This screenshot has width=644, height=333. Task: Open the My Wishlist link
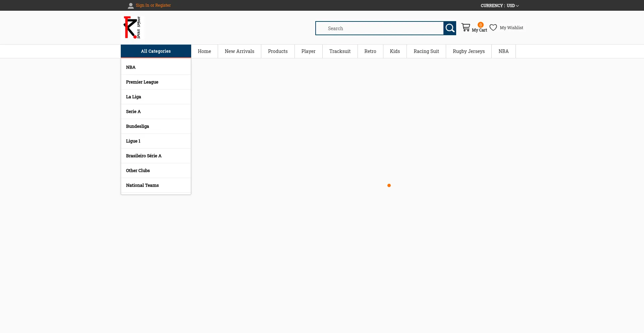(x=511, y=28)
